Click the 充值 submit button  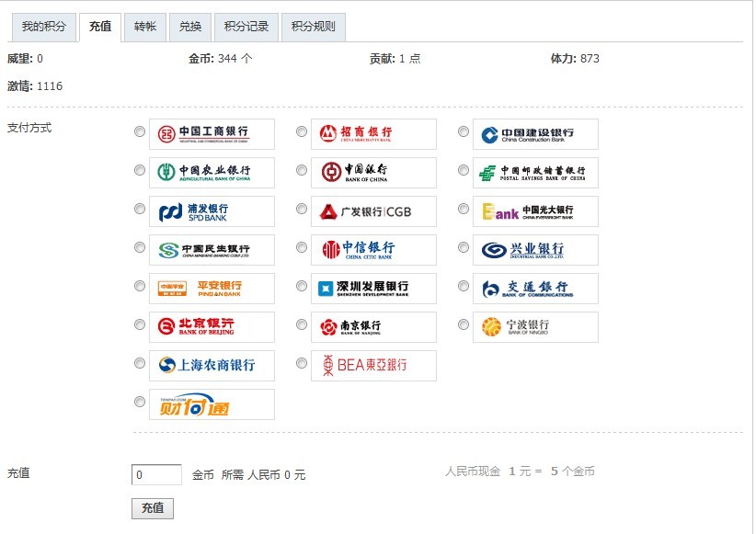(153, 508)
